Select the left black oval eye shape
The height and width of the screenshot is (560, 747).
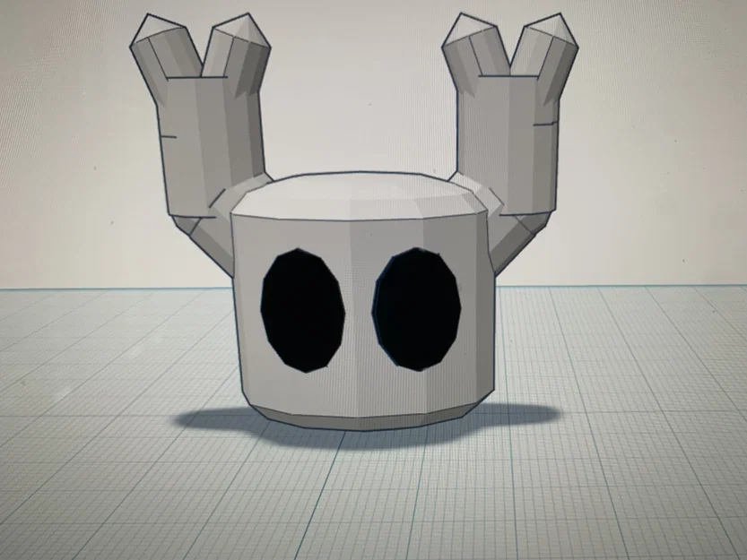tap(303, 310)
